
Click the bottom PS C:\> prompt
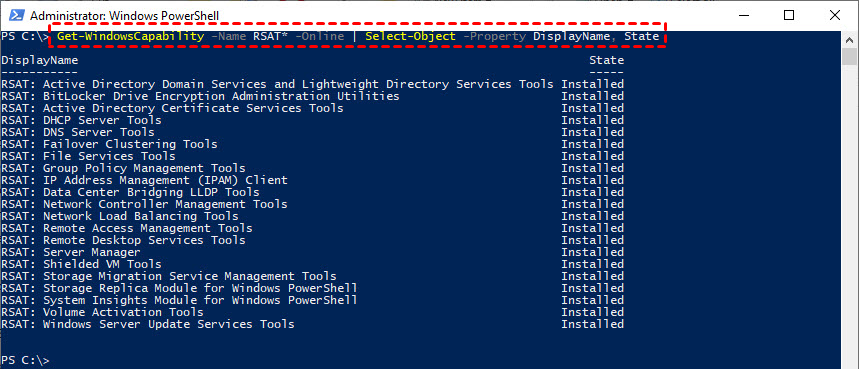tap(25, 360)
